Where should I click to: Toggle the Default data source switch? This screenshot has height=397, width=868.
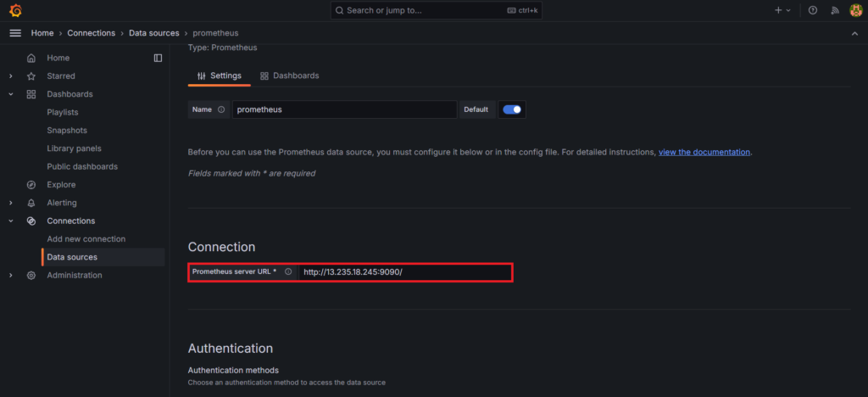click(x=512, y=109)
